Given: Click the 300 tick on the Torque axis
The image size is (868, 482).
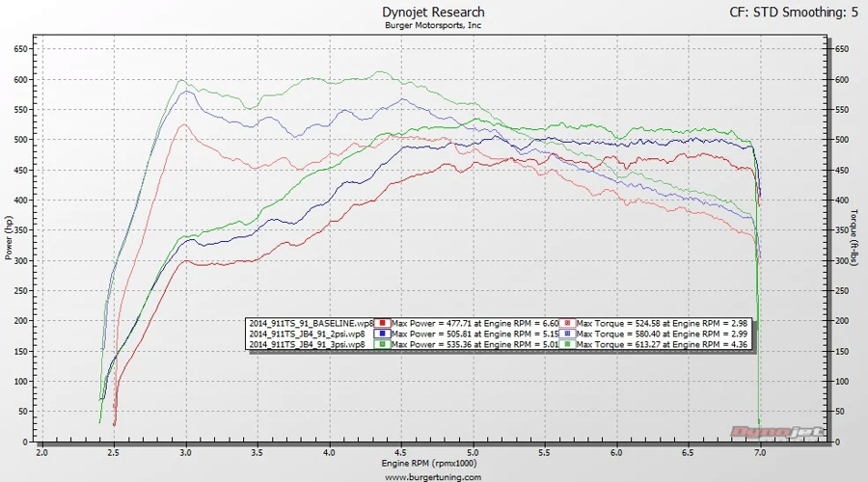Looking at the screenshot, I should pyautogui.click(x=841, y=260).
